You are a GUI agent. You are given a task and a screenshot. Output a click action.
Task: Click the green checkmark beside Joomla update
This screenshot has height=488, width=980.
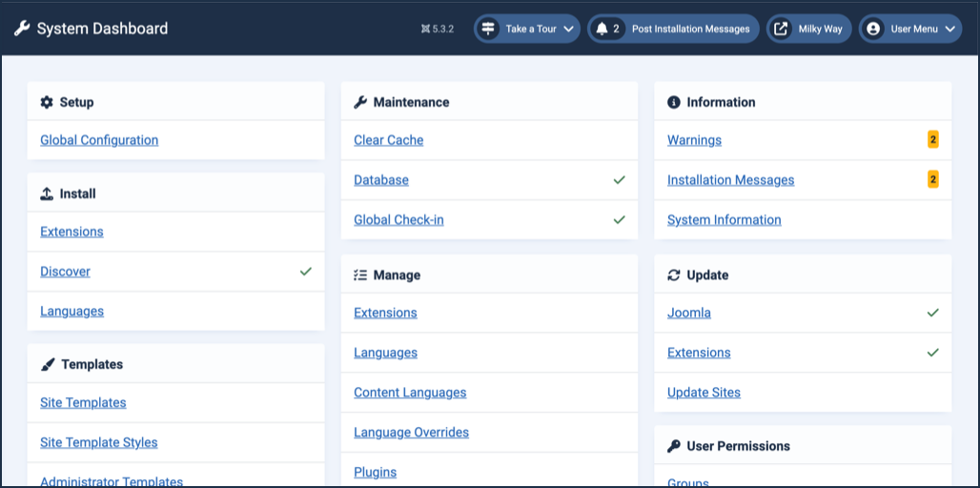[x=933, y=313]
